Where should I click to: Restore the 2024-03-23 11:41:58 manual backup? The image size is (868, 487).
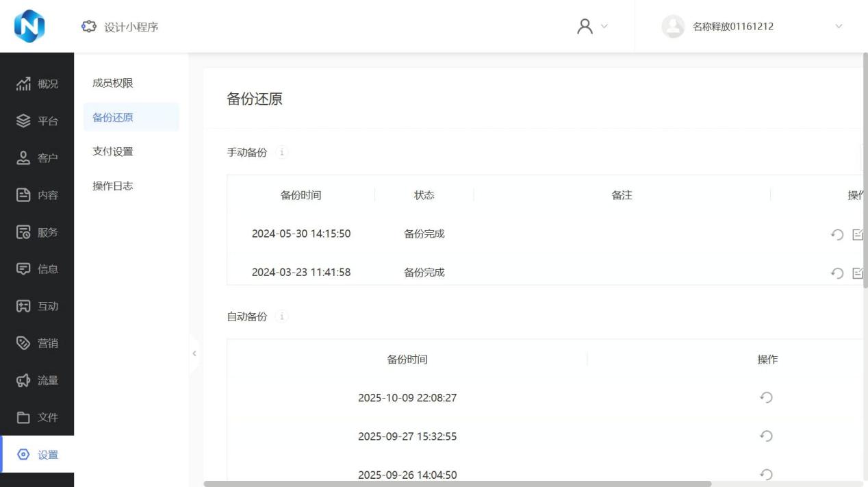pyautogui.click(x=837, y=273)
